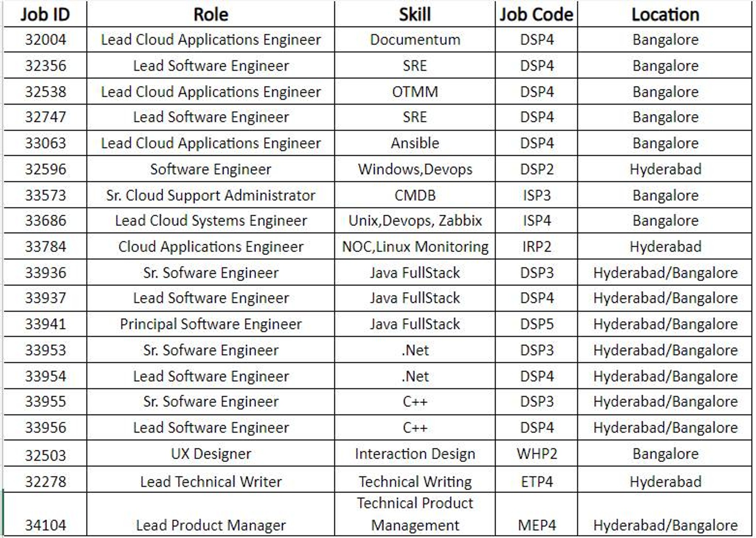Select the Documentum skill cell
The image size is (756, 538).
click(x=415, y=39)
